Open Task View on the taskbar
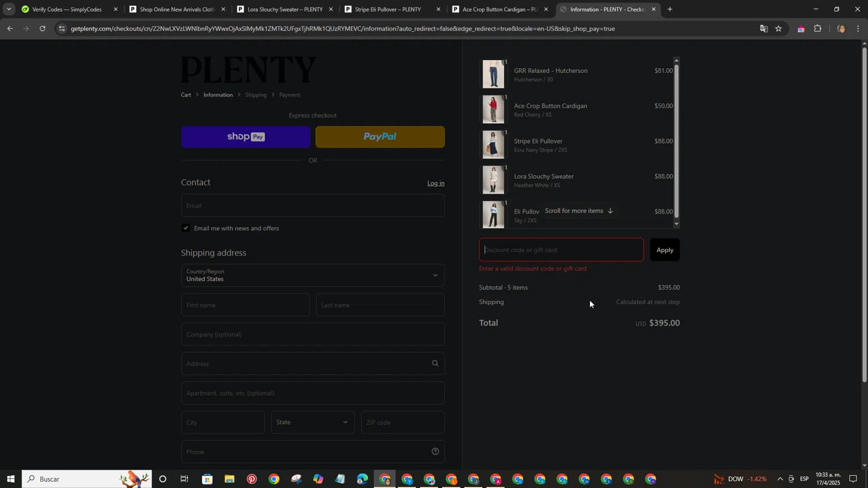 pos(185,479)
